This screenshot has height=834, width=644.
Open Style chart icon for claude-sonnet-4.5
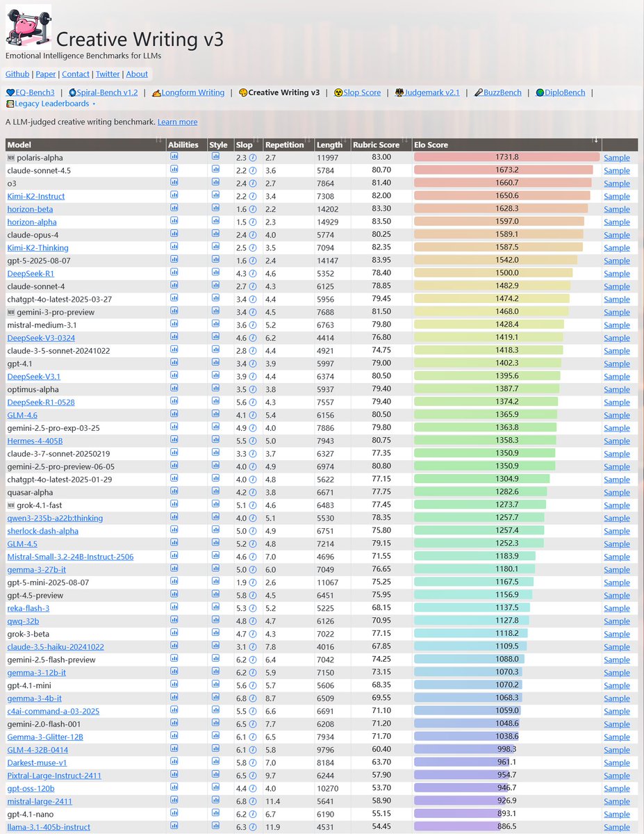click(215, 170)
